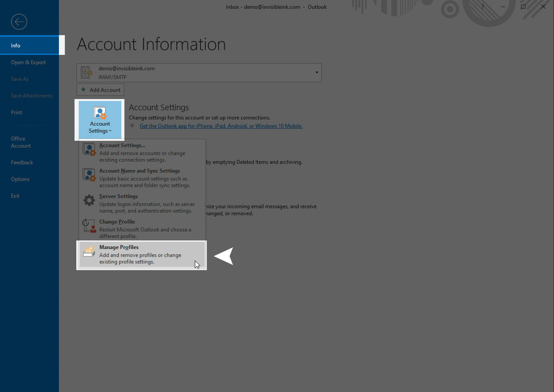The height and width of the screenshot is (392, 554).
Task: Click the Server Settings gear icon
Action: point(89,200)
